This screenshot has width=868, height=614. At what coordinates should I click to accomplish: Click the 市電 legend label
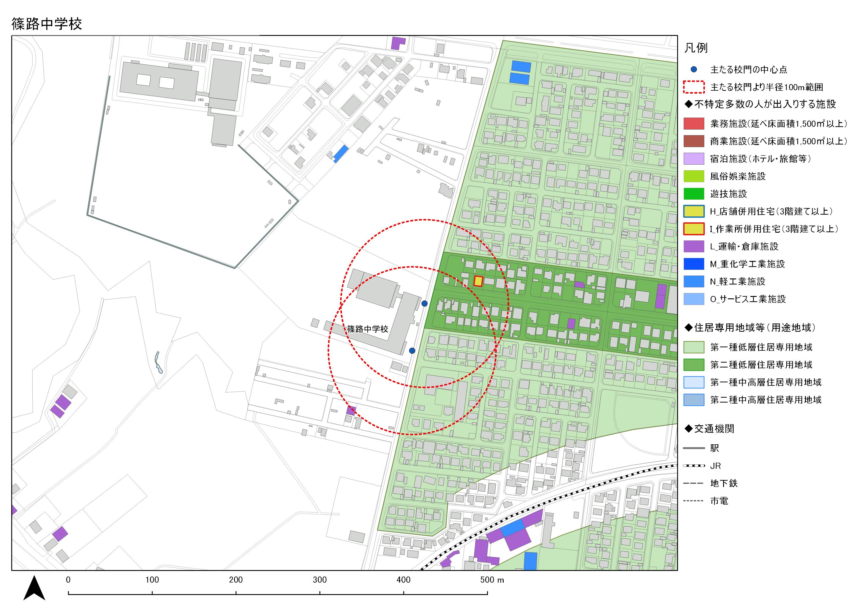pyautogui.click(x=719, y=501)
